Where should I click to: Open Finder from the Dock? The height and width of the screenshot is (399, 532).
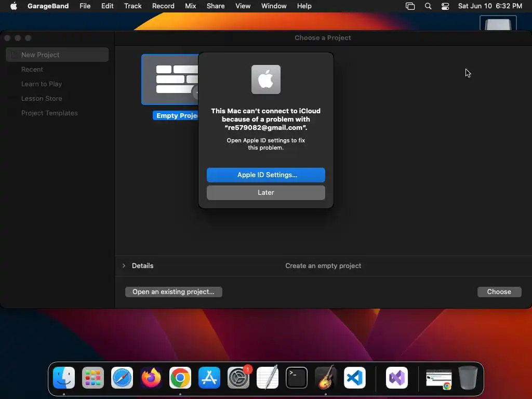(x=64, y=378)
